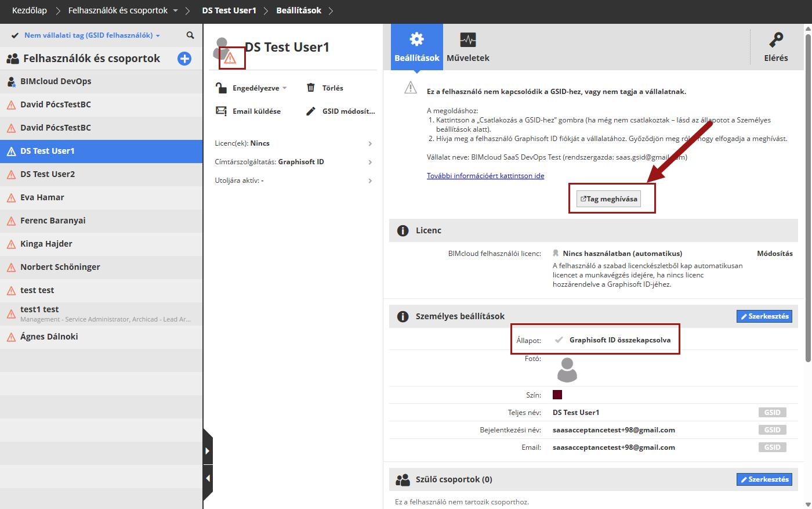Select Ágnes Dálnoki in the user list
This screenshot has width=812, height=509.
tap(101, 337)
